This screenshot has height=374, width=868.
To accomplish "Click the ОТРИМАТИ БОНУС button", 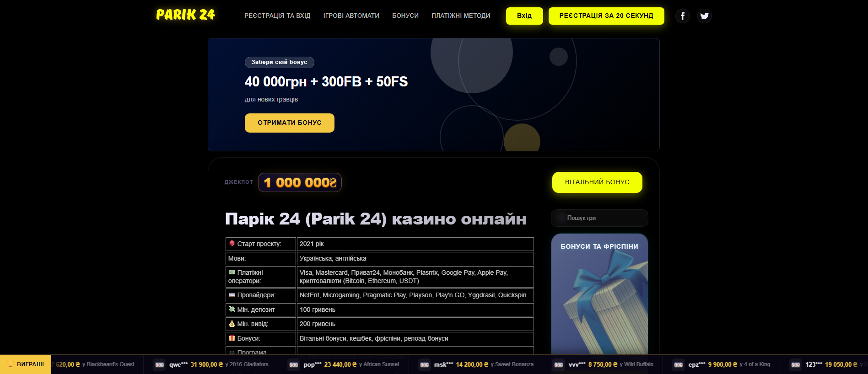I will [x=290, y=123].
